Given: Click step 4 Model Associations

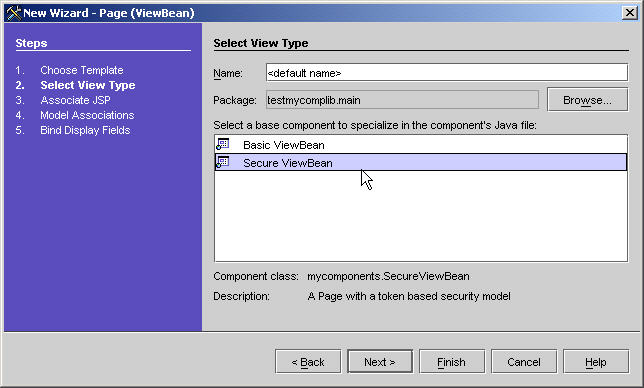Looking at the screenshot, I should (x=87, y=115).
